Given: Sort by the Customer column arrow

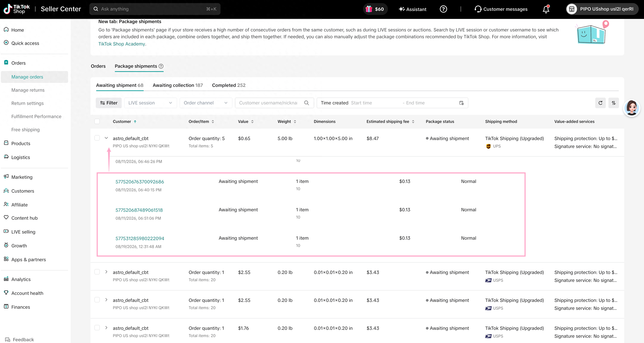Looking at the screenshot, I should (x=135, y=122).
